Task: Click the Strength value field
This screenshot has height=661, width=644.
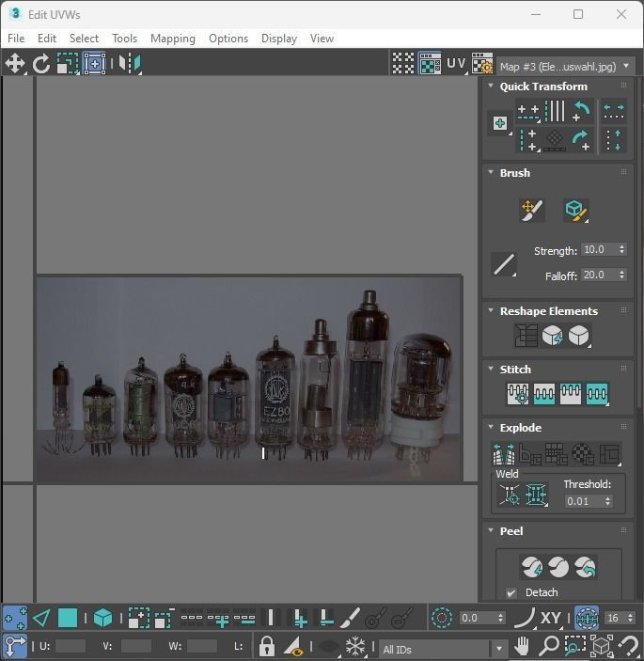Action: coord(598,249)
